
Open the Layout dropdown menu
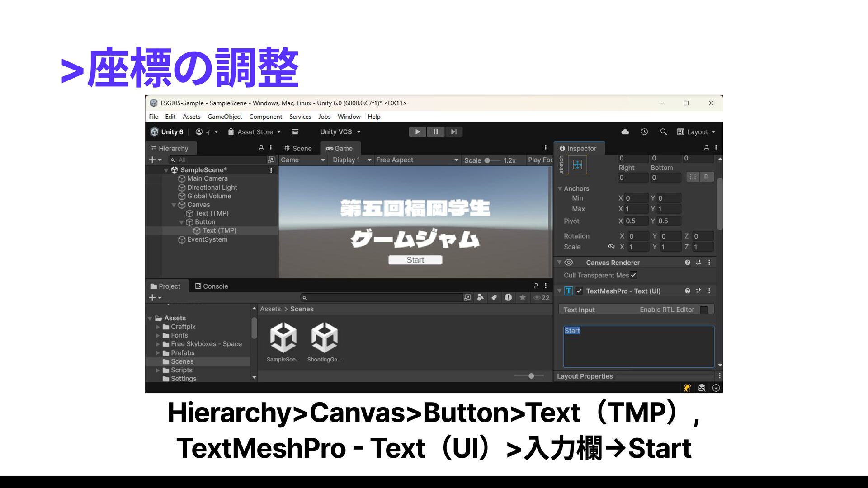(697, 132)
